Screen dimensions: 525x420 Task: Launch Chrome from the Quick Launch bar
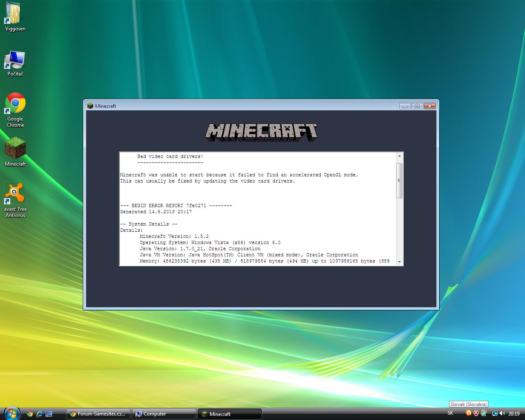[30, 414]
